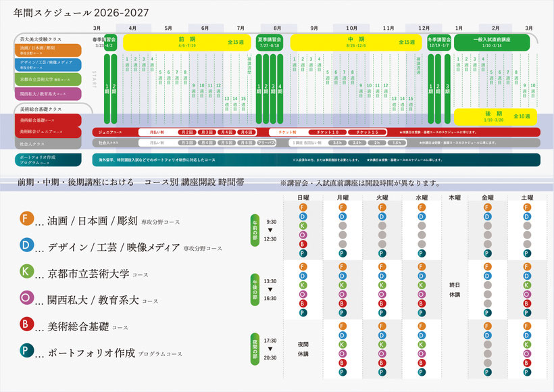
Task: Click the 夜間休講 text under Sunday
Action: (x=303, y=349)
